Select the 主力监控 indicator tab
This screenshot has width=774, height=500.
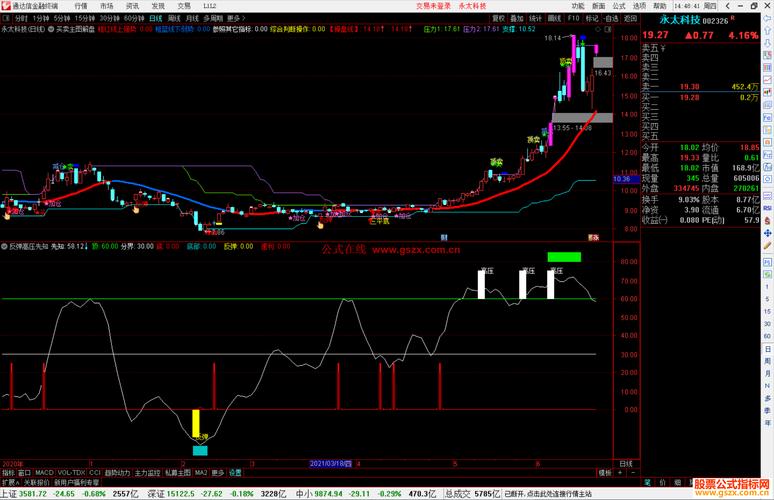pyautogui.click(x=147, y=472)
